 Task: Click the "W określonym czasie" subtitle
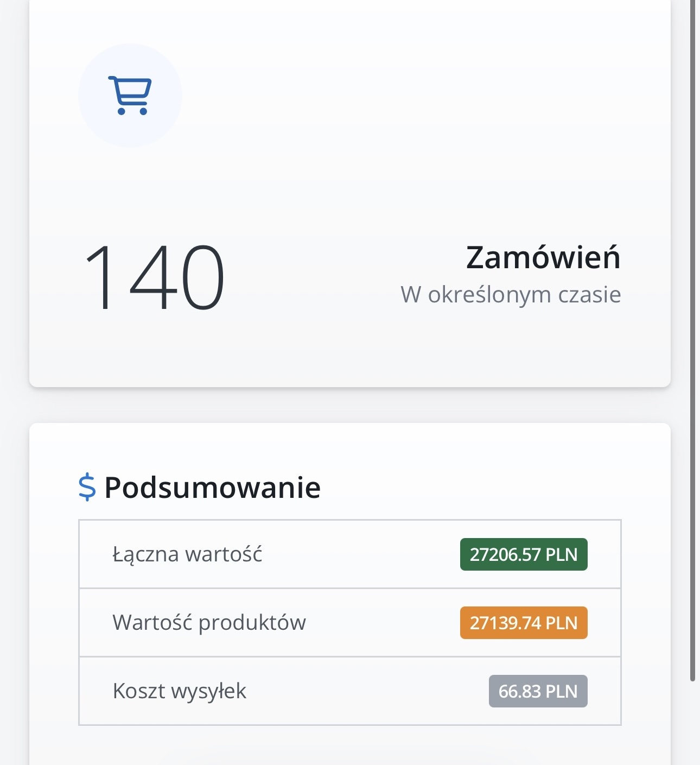coord(511,295)
